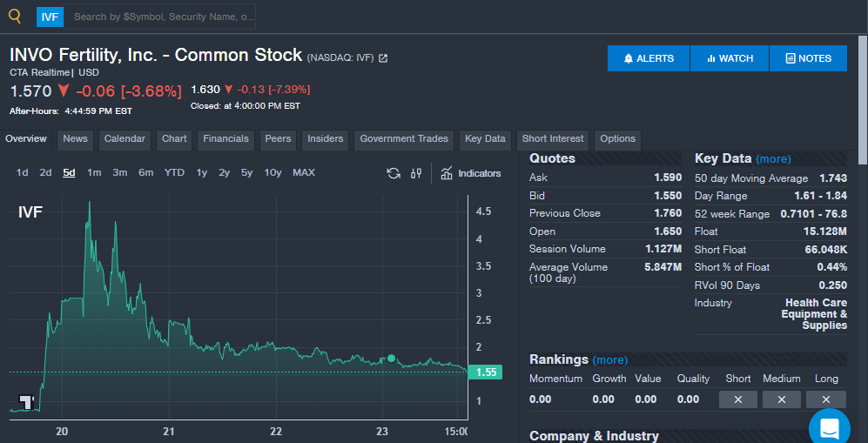Click the TradingView logo on the chart
The image size is (868, 443).
25,401
